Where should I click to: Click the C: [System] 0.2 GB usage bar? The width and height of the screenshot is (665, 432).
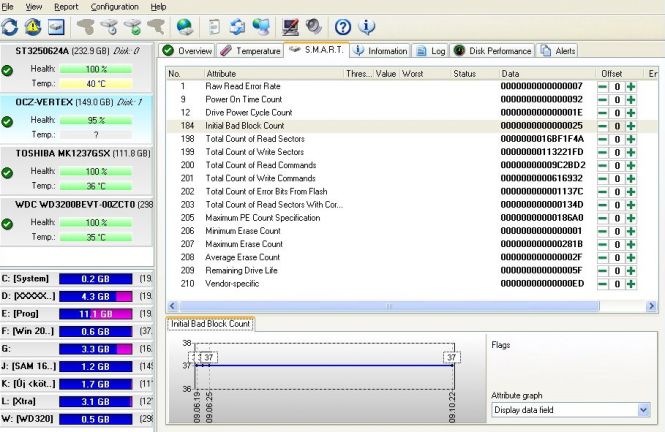(95, 279)
